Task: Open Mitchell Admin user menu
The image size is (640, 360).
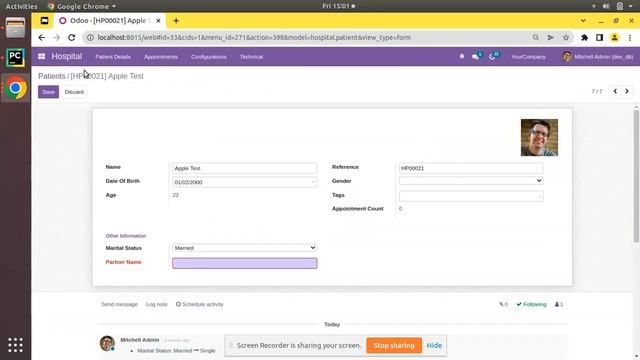Action: (598, 57)
